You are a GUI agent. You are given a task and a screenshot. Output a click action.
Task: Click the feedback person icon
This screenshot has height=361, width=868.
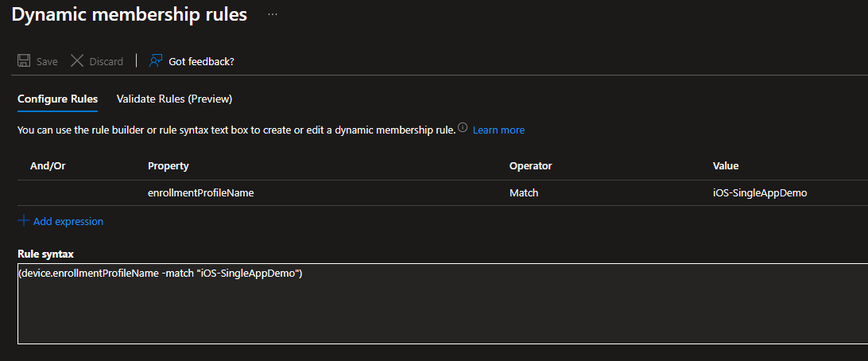tap(156, 61)
